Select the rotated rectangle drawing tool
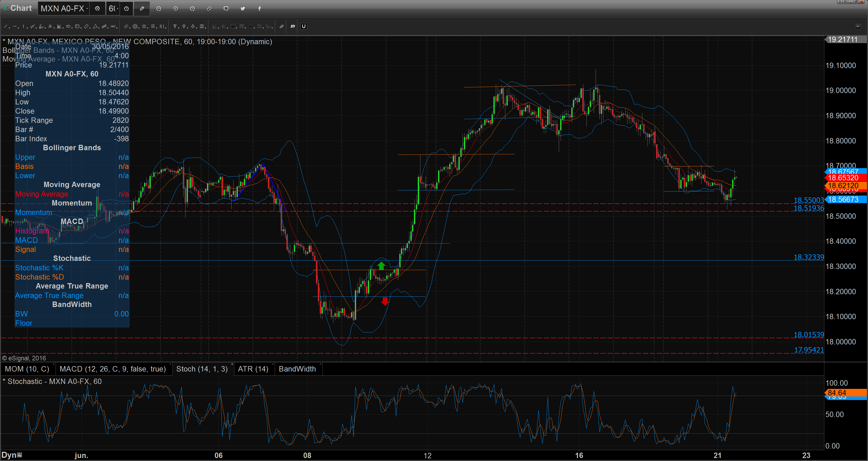Viewport: 868px width, 461px height. click(86, 26)
